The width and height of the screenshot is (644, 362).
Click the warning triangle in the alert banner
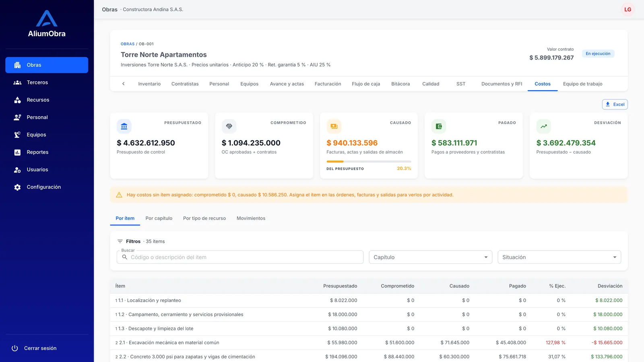119,195
